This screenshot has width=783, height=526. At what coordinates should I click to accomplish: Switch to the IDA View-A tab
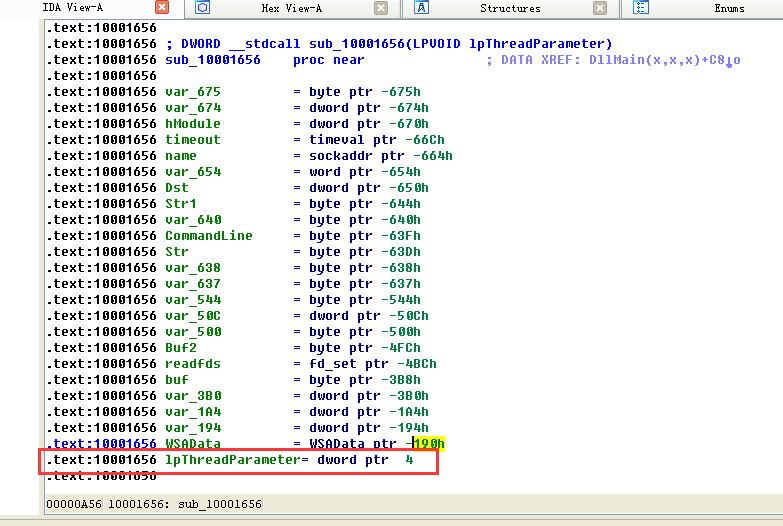click(x=73, y=7)
